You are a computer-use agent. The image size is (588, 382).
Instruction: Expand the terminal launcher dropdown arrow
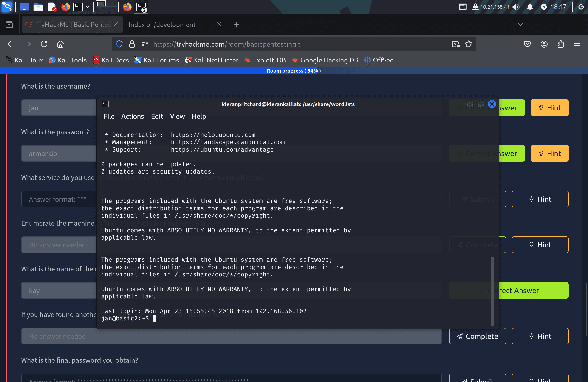click(88, 7)
